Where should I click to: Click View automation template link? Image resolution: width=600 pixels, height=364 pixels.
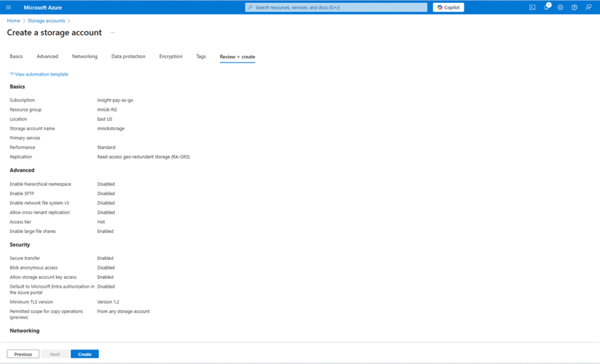[x=41, y=74]
